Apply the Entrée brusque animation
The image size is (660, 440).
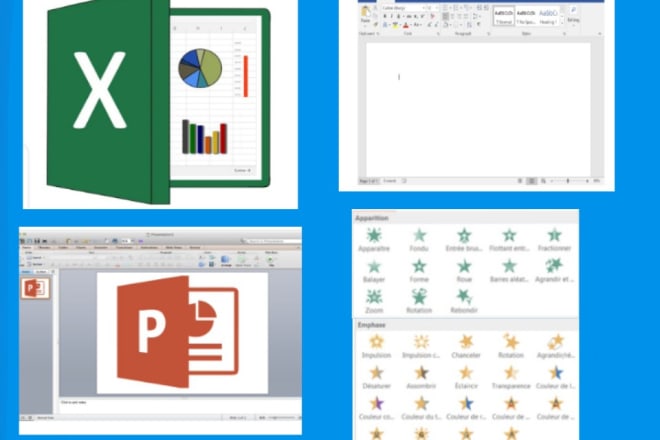pyautogui.click(x=464, y=240)
